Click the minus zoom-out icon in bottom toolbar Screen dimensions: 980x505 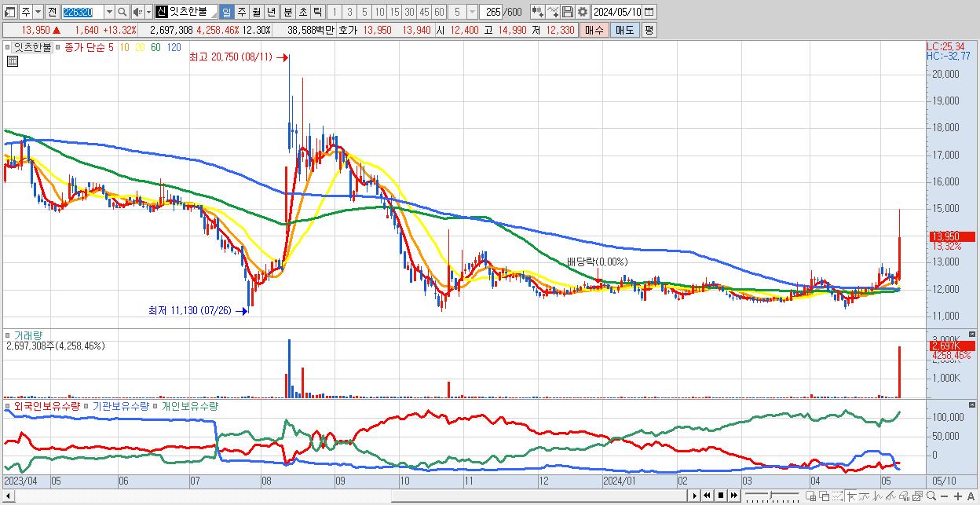click(944, 496)
